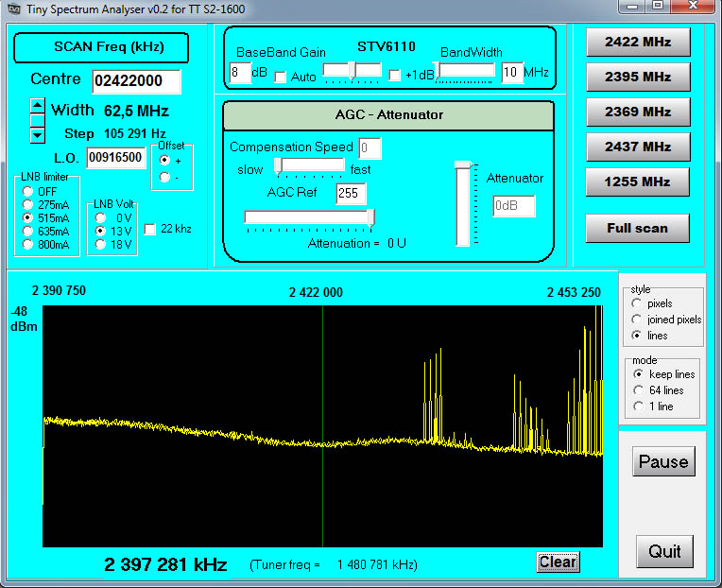Click the AGC Ref horizontal slider
722x588 pixels.
click(309, 217)
